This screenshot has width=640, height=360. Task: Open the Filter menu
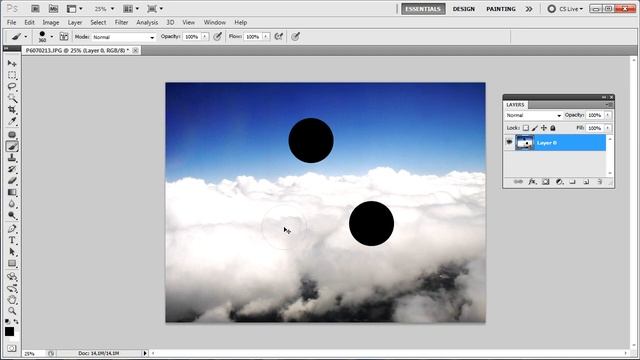tap(121, 22)
